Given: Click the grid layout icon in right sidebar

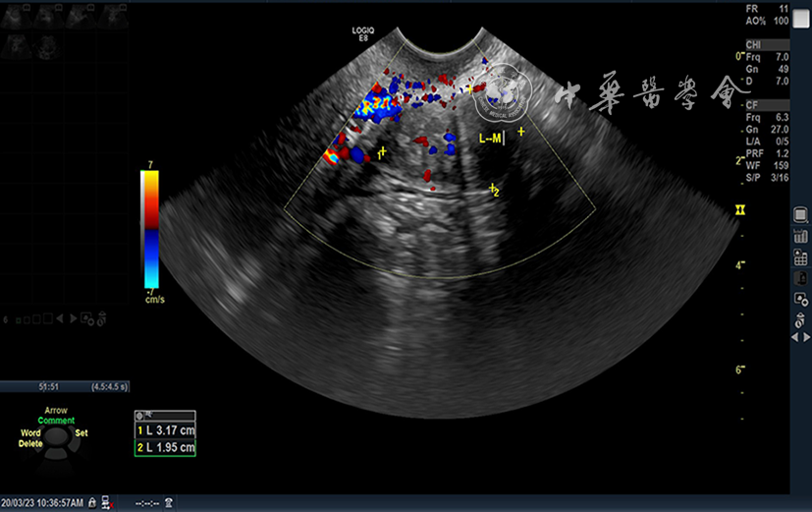Looking at the screenshot, I should [x=800, y=257].
